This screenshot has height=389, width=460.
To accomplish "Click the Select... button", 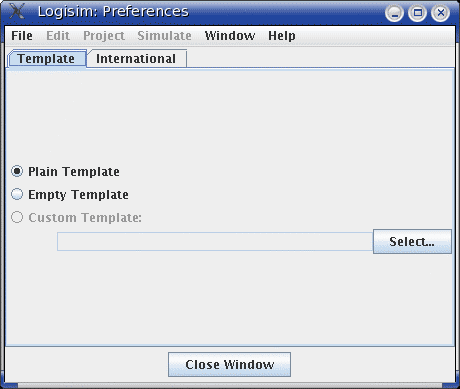I will click(412, 241).
